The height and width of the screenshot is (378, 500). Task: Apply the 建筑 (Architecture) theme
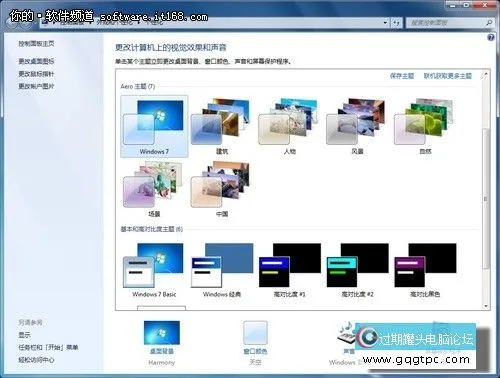[x=222, y=126]
